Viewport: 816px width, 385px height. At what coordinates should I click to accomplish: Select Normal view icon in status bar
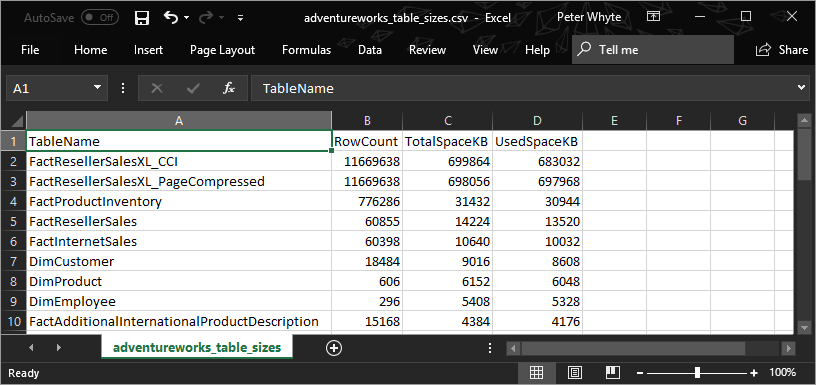537,373
